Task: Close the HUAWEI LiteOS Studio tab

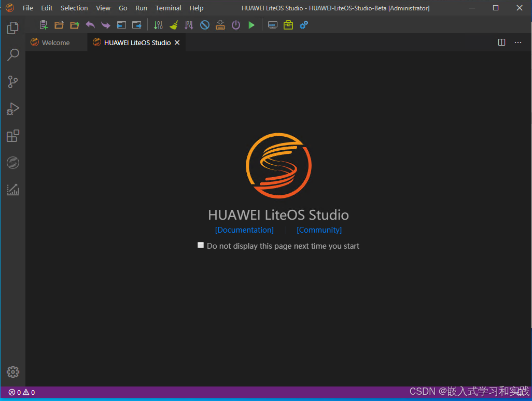Action: (x=177, y=42)
